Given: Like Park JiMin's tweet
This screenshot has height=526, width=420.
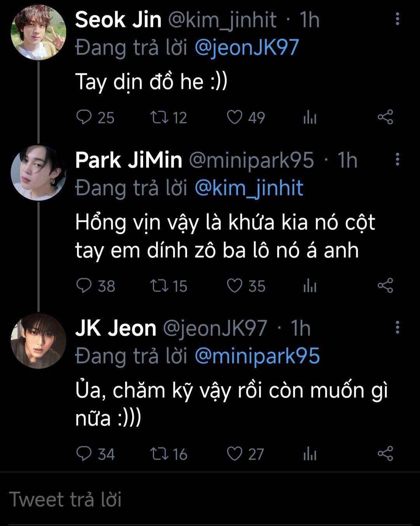Looking at the screenshot, I should (234, 286).
